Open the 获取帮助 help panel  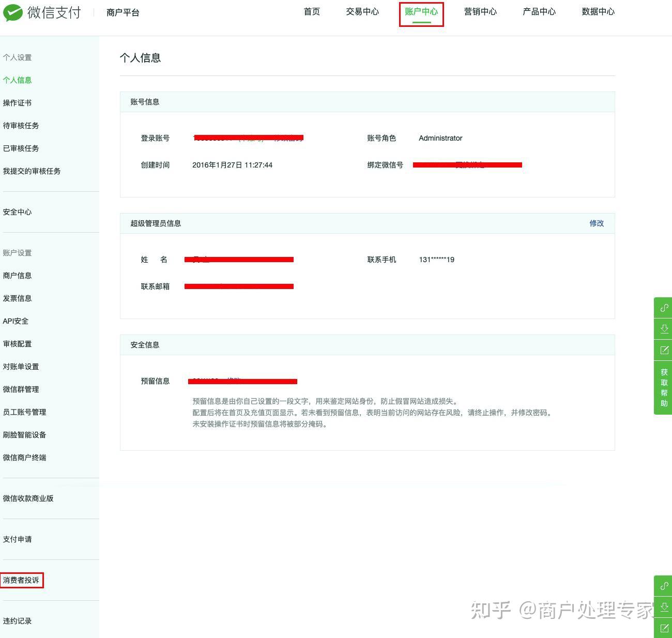click(664, 387)
